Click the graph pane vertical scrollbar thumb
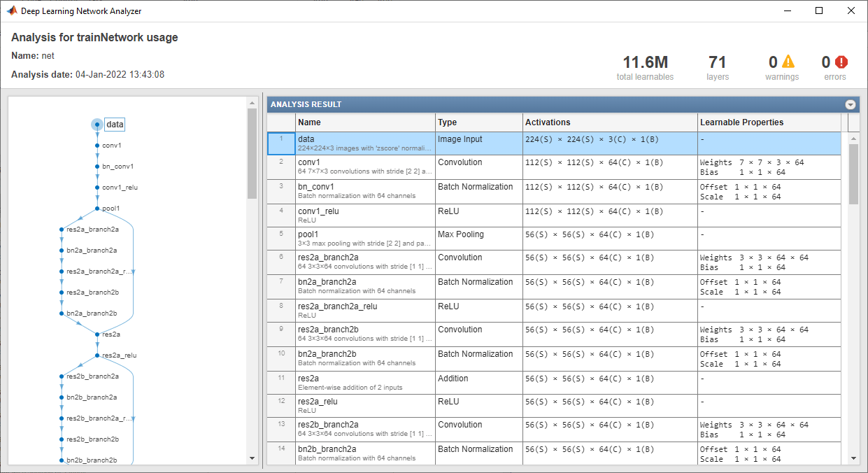 pyautogui.click(x=252, y=154)
